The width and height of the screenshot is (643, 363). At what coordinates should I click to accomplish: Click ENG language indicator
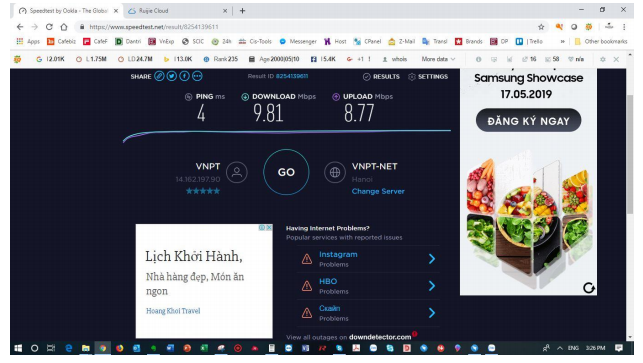[573, 348]
